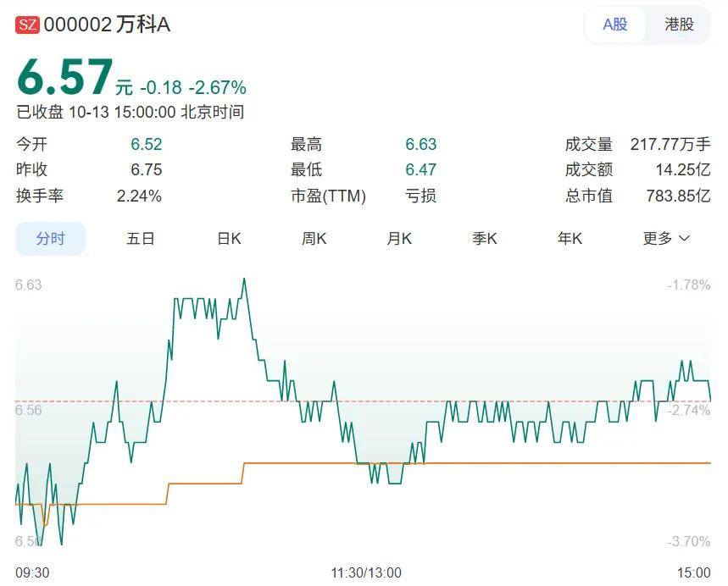The image size is (728, 586).
Task: Click the price line's highest peak
Action: click(244, 279)
